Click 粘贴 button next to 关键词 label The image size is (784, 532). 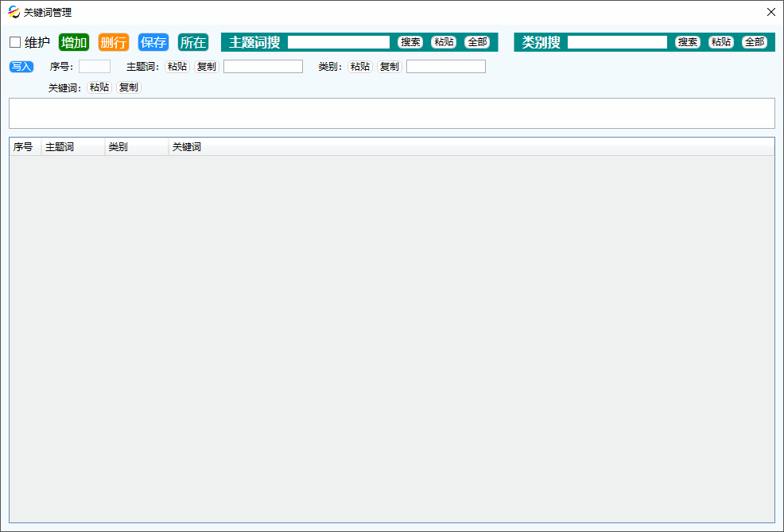click(x=99, y=87)
